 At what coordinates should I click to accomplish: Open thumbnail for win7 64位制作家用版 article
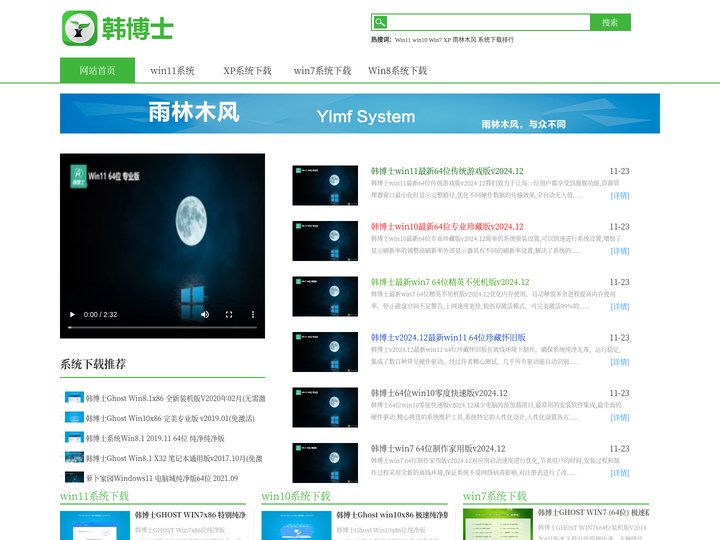tap(325, 463)
